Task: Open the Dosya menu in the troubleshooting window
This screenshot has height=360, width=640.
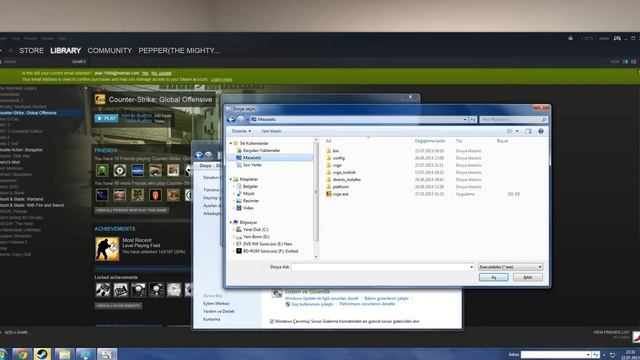Action: 205,166
